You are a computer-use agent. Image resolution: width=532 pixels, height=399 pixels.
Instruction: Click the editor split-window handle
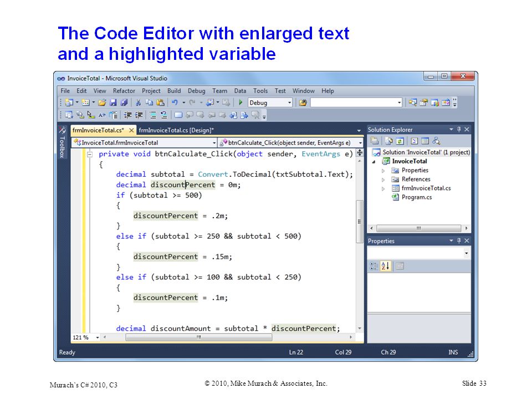[360, 153]
